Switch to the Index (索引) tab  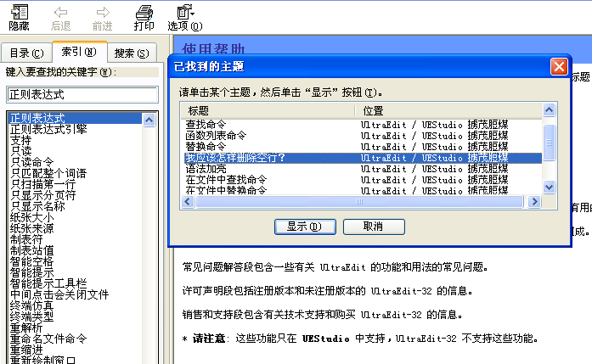point(79,52)
